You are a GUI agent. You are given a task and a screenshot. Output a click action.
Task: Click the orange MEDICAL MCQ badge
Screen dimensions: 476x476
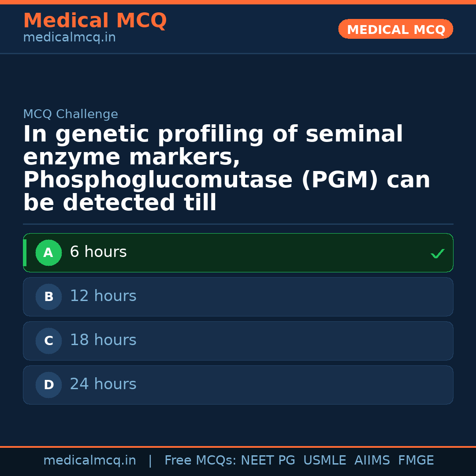395,30
